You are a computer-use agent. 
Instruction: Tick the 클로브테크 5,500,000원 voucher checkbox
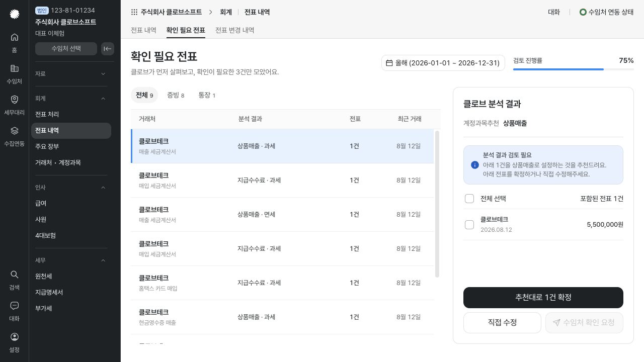point(469,225)
